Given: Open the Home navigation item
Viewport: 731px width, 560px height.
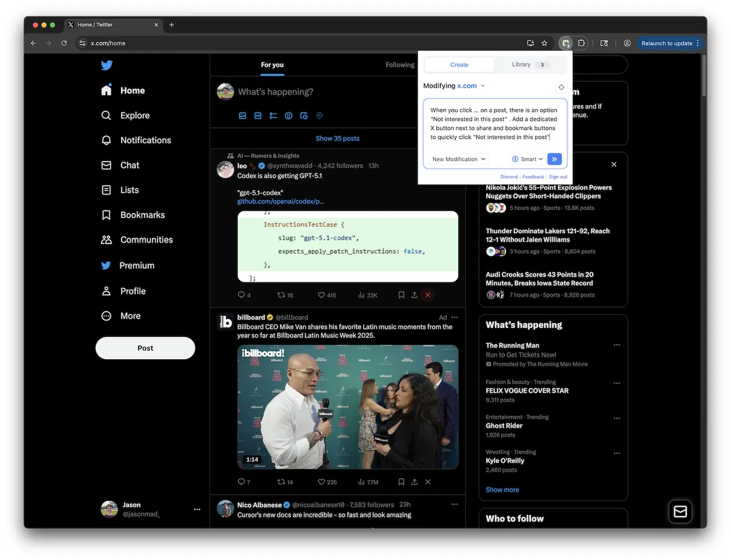Looking at the screenshot, I should (123, 90).
